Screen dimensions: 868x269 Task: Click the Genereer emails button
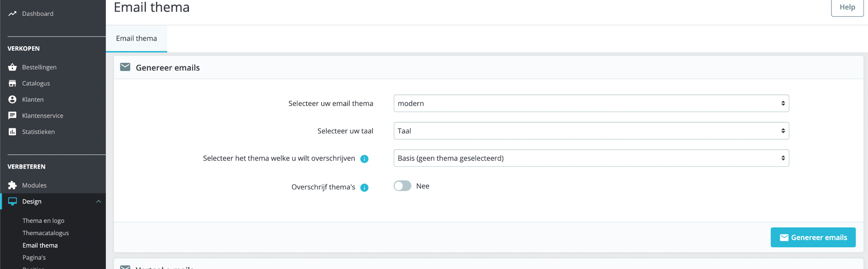pos(813,237)
